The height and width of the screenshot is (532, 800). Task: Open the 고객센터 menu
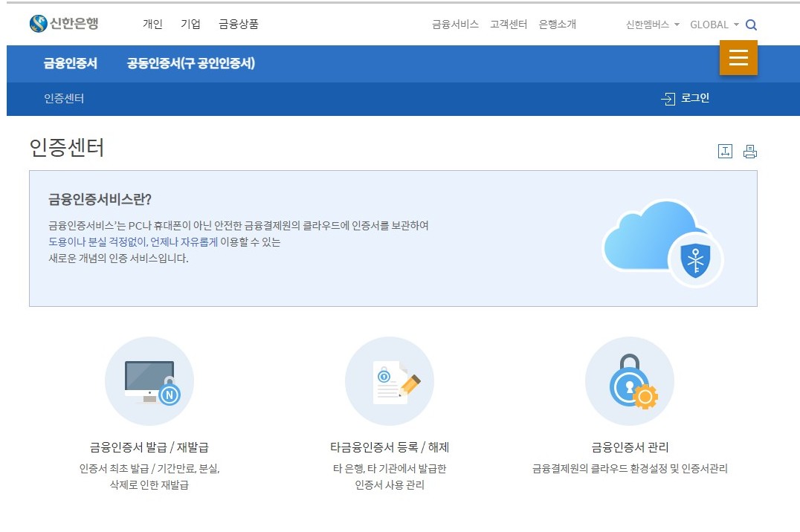508,24
